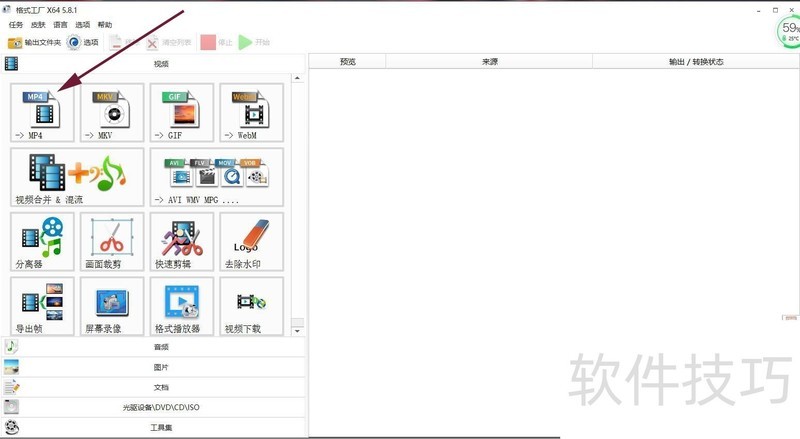Collapse the 视频 category header
This screenshot has width=800, height=439.
[x=154, y=64]
